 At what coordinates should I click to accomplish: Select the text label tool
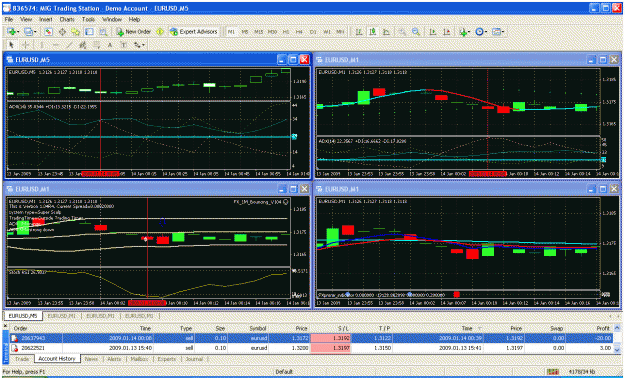pos(124,45)
